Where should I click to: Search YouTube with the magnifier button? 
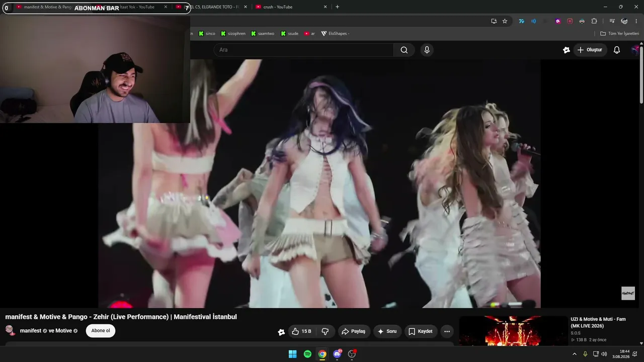(404, 50)
